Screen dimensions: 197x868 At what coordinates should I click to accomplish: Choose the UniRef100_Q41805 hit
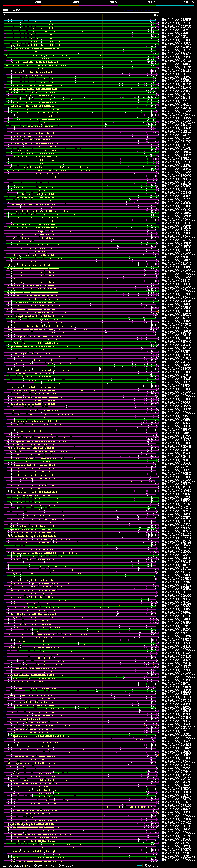(x=177, y=88)
